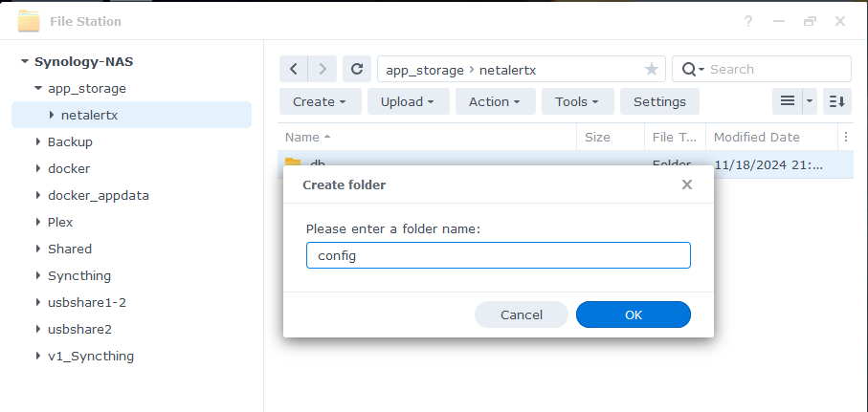The height and width of the screenshot is (412, 868).
Task: Click the folder name input field
Action: pyautogui.click(x=498, y=255)
